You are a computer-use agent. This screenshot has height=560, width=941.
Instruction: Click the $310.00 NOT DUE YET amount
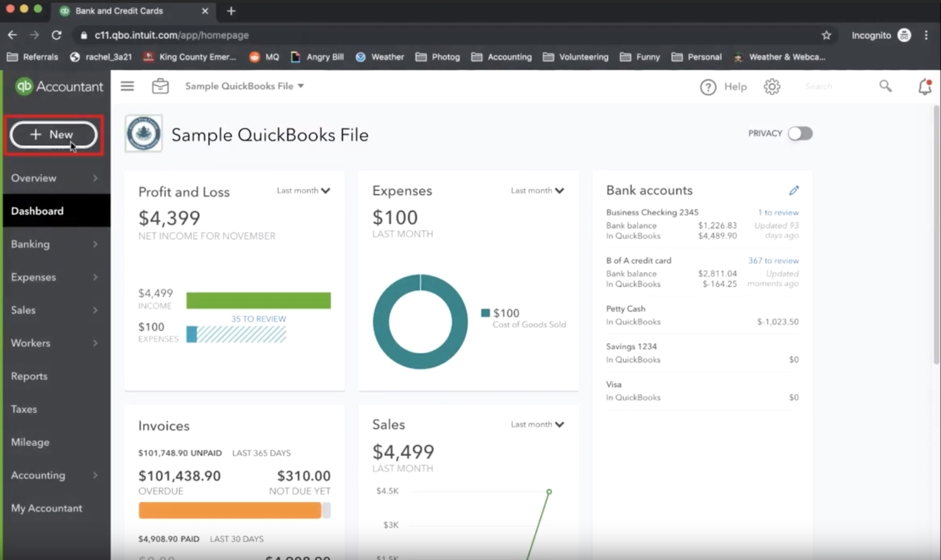click(x=304, y=476)
